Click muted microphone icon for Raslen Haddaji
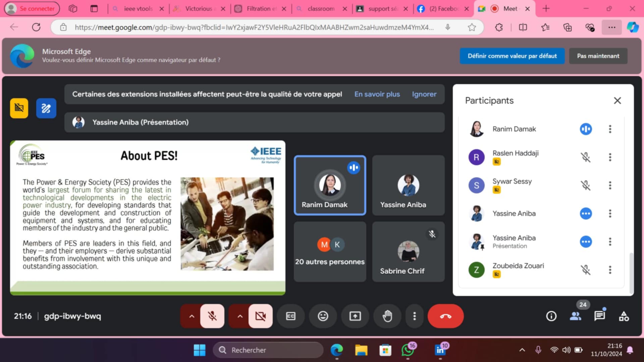This screenshot has height=362, width=644. click(x=586, y=157)
